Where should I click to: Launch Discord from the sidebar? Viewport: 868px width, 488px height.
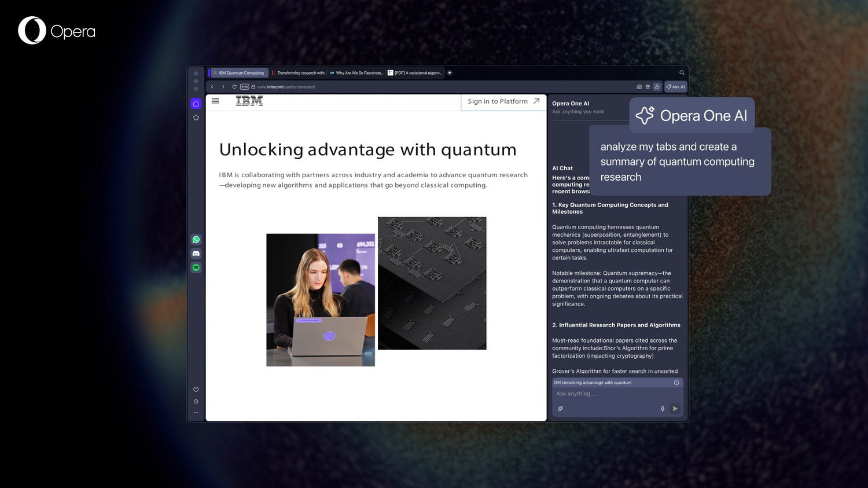tap(196, 254)
